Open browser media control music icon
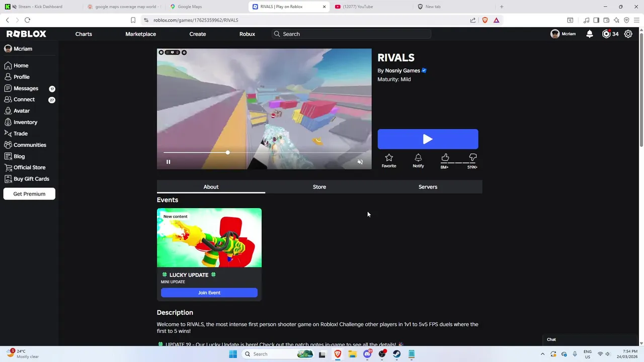The width and height of the screenshot is (644, 362). [586, 20]
